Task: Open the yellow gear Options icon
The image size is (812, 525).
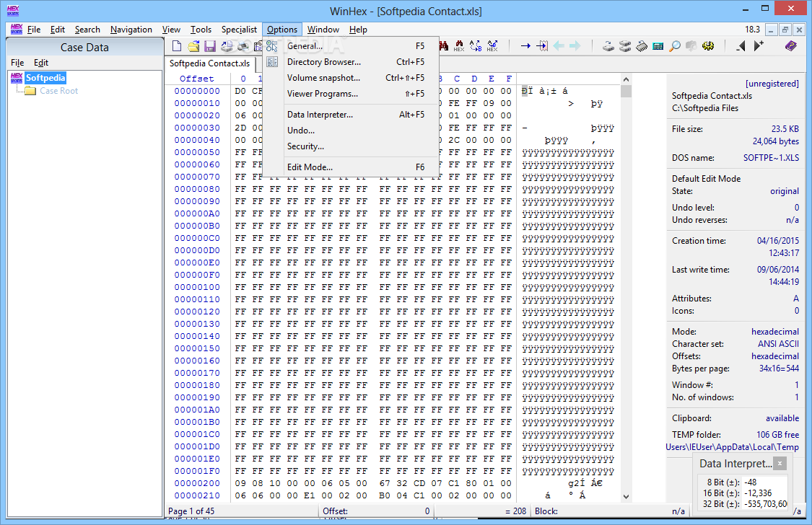Action: [708, 46]
